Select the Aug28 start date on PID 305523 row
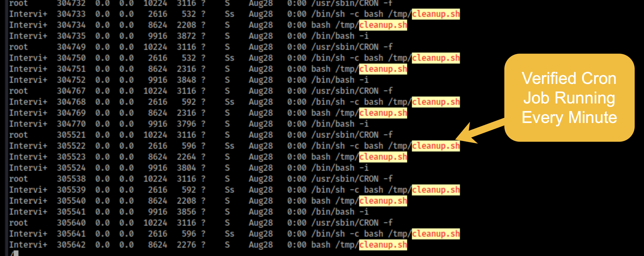 (x=261, y=157)
